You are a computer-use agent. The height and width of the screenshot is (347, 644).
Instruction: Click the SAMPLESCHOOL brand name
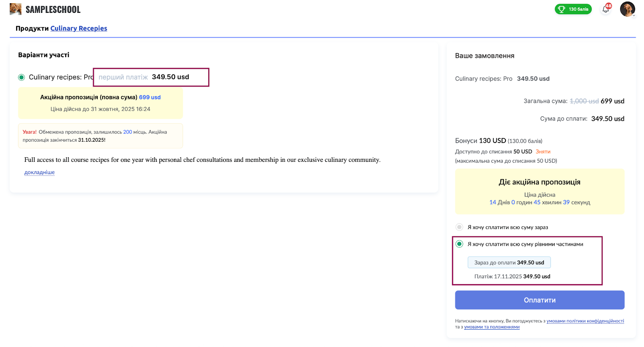[x=53, y=10]
